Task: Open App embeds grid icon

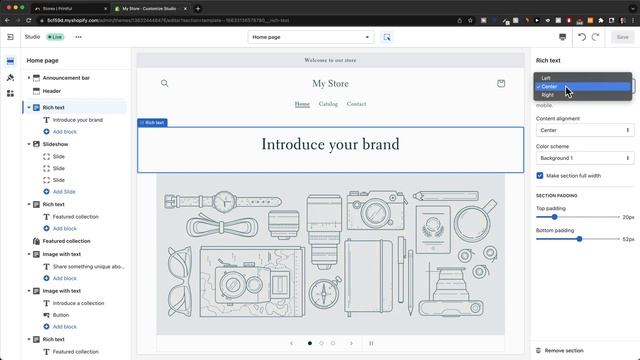Action: coord(10,93)
